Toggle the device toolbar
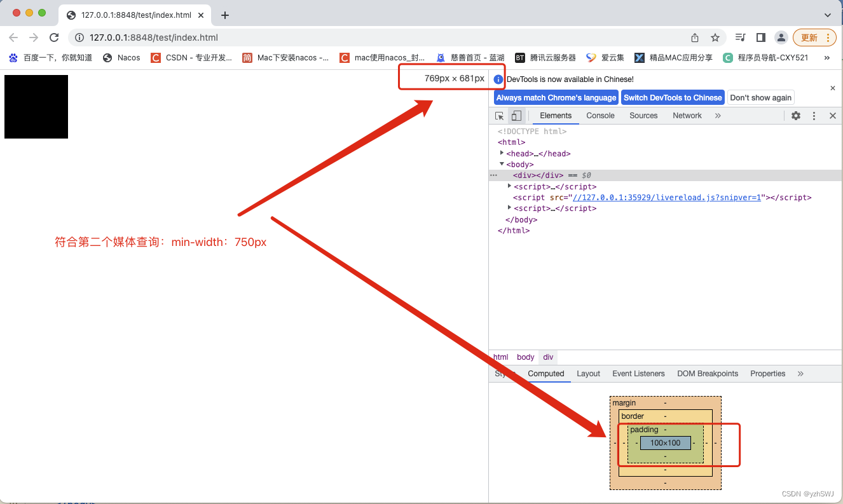843x504 pixels. [516, 116]
